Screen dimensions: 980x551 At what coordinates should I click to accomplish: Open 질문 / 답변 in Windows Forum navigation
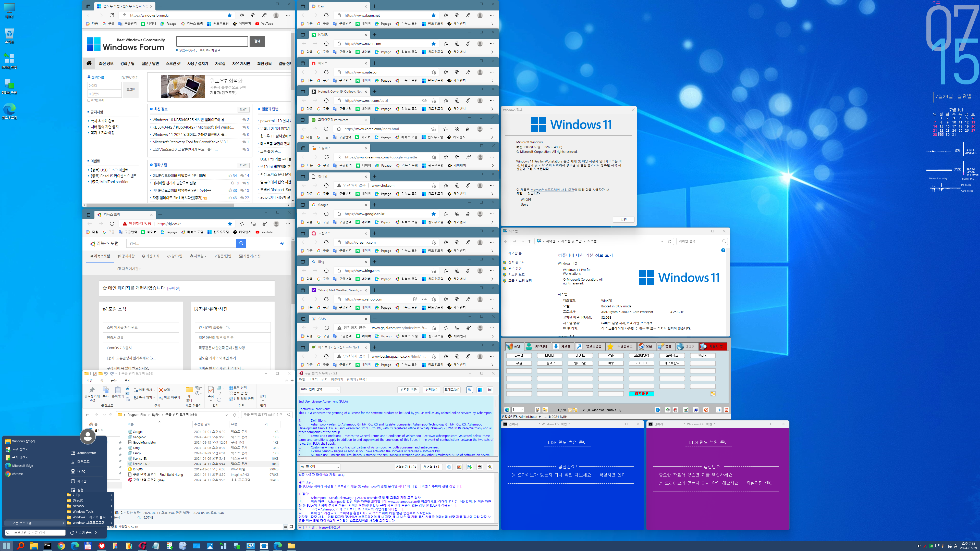point(150,64)
